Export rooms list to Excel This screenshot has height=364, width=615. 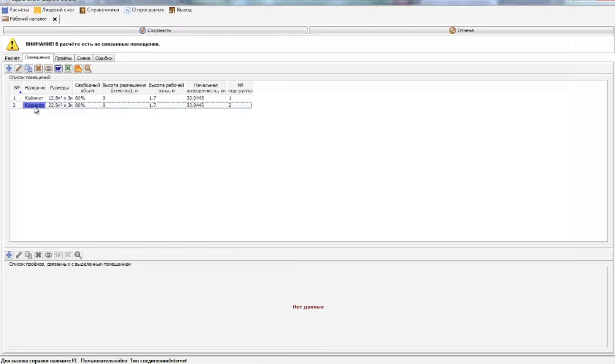click(68, 69)
